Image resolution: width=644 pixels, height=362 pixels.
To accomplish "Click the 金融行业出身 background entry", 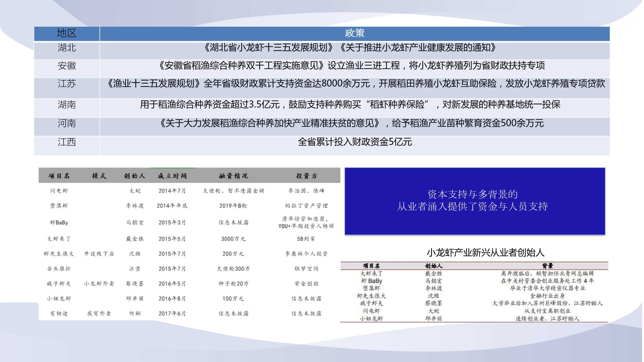I will (547, 296).
